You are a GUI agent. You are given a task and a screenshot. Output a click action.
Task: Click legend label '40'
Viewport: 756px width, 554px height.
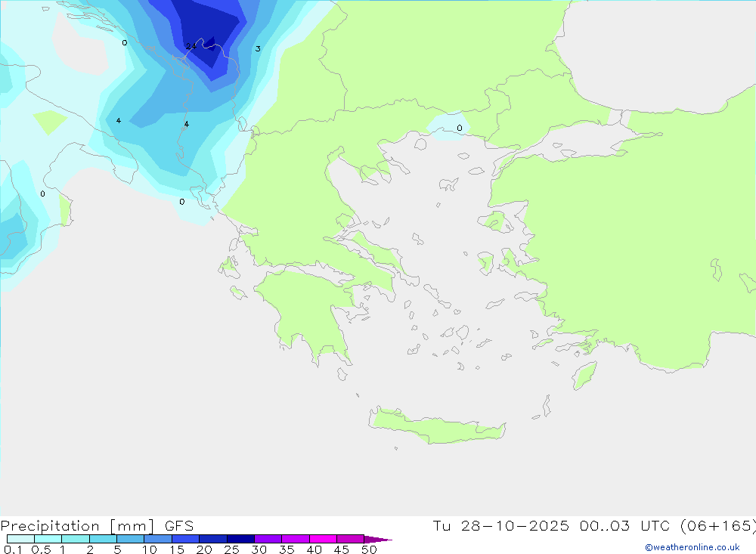pyautogui.click(x=314, y=549)
